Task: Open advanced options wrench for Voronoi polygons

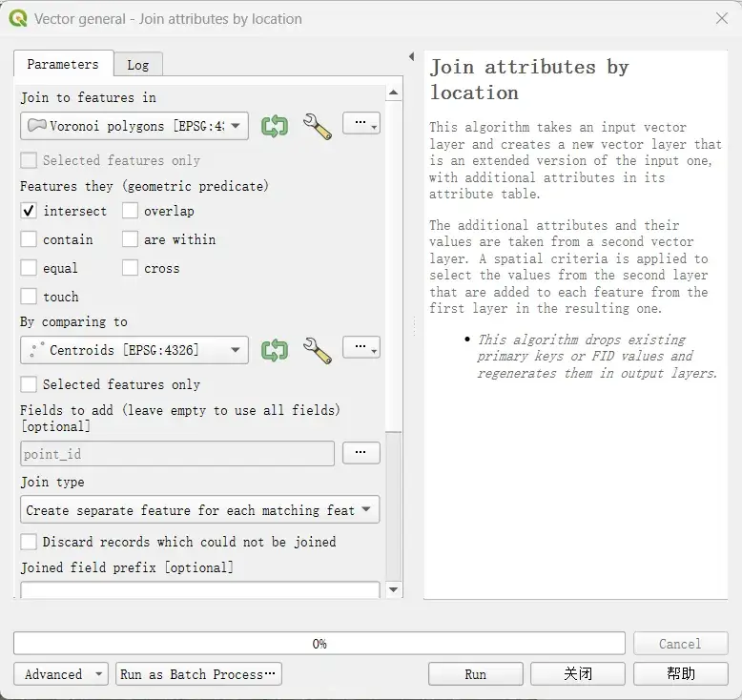Action: click(x=317, y=127)
